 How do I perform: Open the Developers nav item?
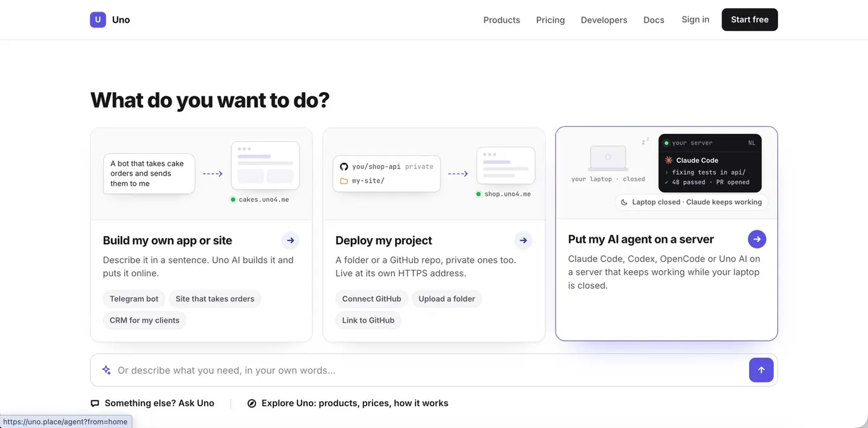click(604, 20)
